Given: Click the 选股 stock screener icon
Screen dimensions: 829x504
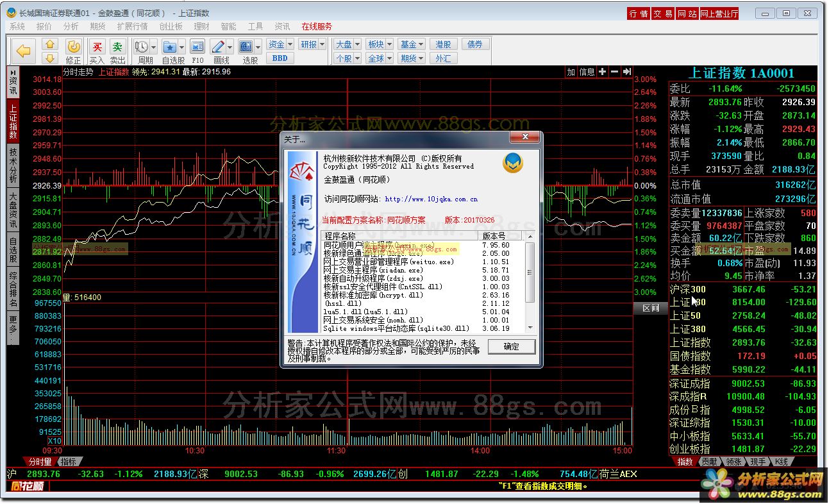Looking at the screenshot, I should 246,47.
